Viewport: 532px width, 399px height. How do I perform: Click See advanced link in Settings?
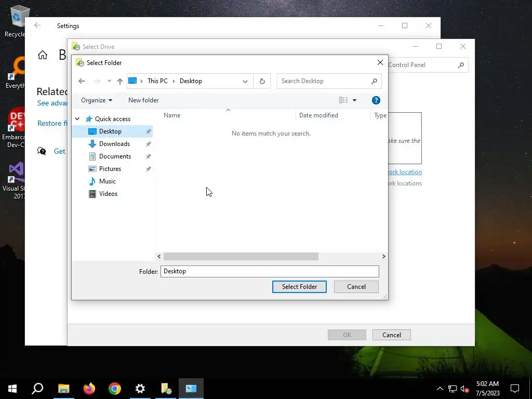tap(52, 103)
